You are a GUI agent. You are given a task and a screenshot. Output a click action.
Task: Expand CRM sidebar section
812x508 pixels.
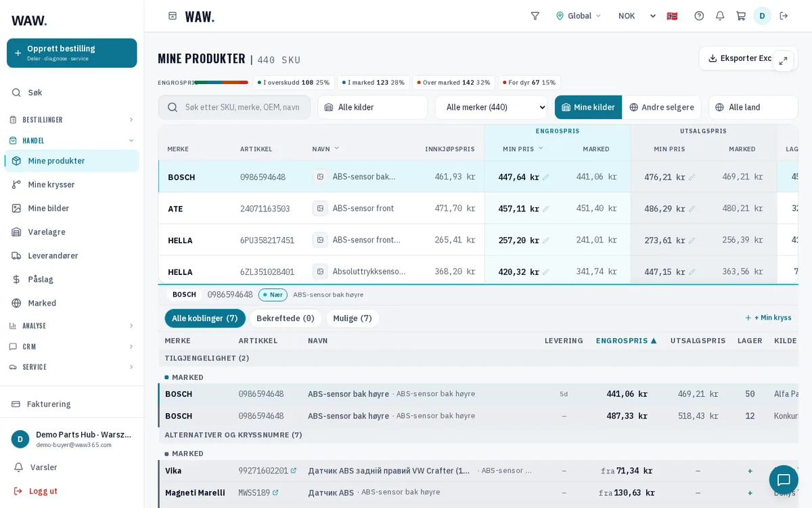coord(72,347)
